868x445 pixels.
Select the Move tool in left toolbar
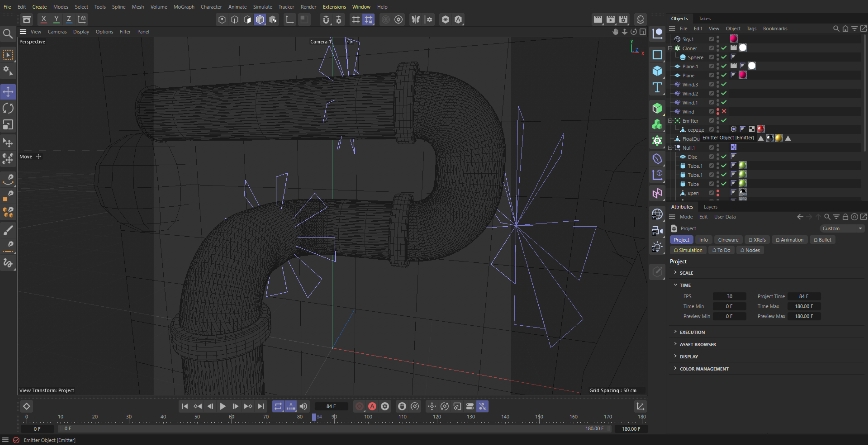click(8, 92)
